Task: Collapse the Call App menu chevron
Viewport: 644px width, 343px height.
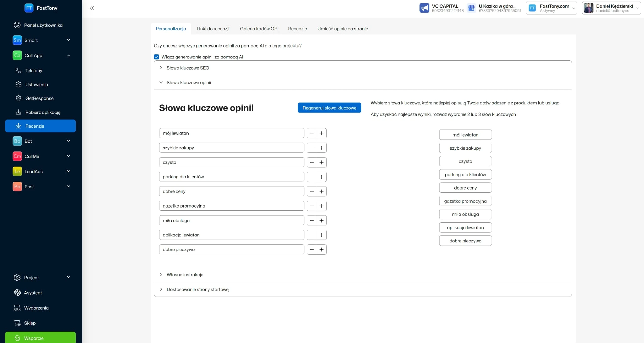Action: click(x=69, y=55)
